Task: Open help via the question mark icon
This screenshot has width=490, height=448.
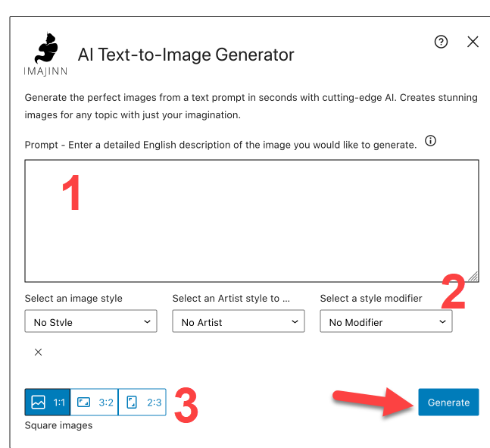Action: coord(441,42)
